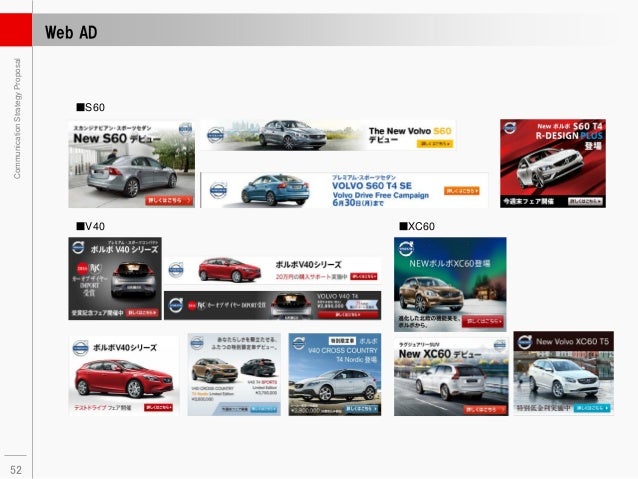Click vertical Communication Strategy Proposal text
Image resolution: width=638 pixels, height=479 pixels.
(x=17, y=118)
